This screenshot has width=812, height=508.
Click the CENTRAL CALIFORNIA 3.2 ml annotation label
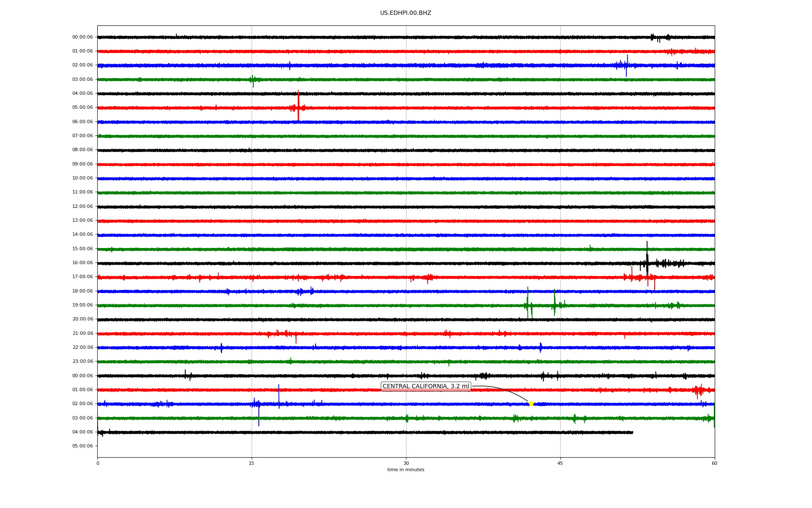tap(426, 386)
